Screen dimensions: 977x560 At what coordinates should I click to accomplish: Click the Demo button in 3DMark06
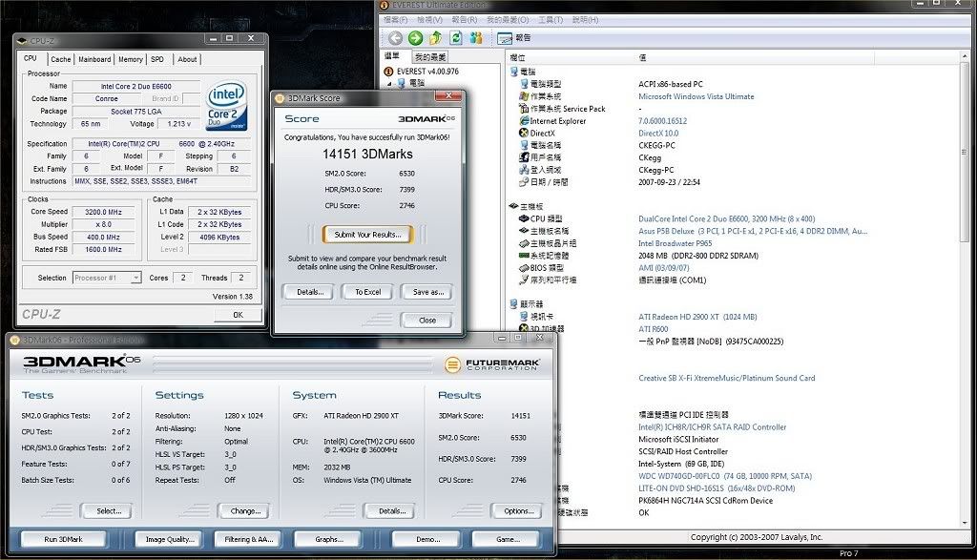pyautogui.click(x=427, y=539)
